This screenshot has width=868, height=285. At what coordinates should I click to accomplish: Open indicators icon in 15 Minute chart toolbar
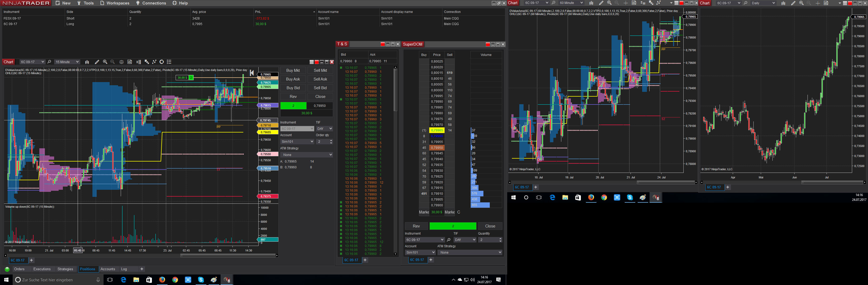pyautogui.click(x=147, y=62)
